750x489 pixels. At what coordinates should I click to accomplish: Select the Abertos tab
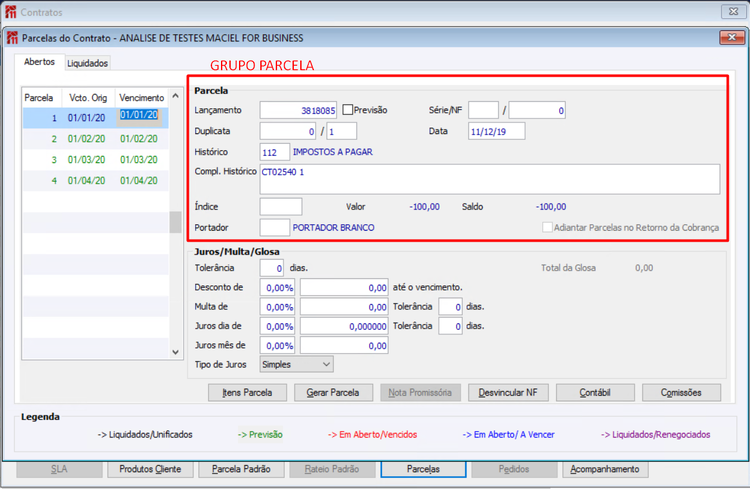coord(39,62)
